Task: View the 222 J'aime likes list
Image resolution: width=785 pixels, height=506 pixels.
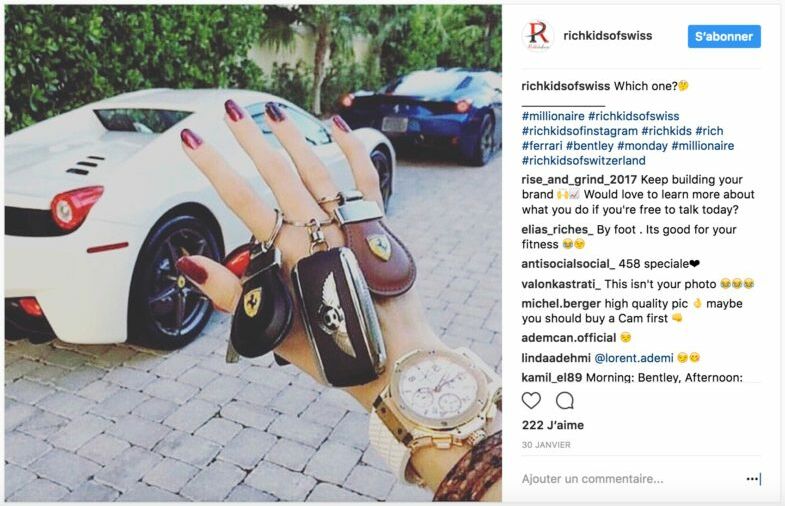Action: pyautogui.click(x=553, y=425)
